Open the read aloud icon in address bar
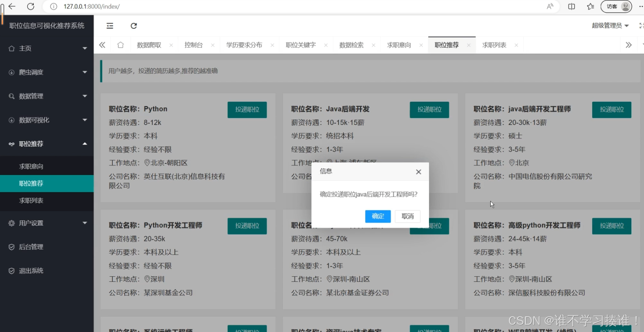 pyautogui.click(x=550, y=6)
